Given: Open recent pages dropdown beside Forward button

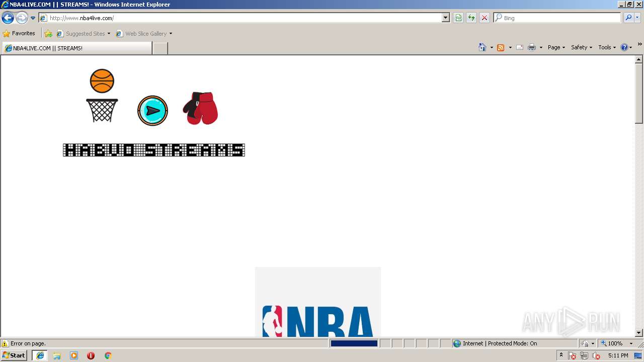Looking at the screenshot, I should tap(33, 18).
